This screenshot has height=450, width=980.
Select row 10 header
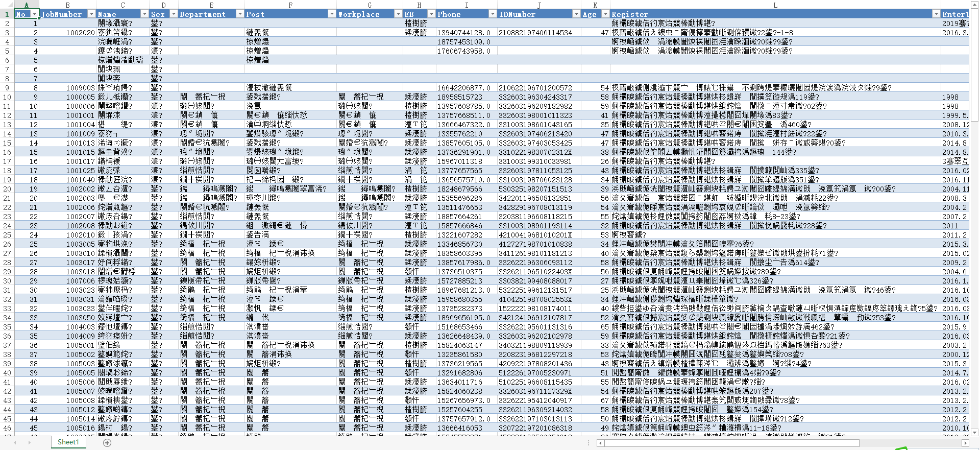(x=7, y=97)
